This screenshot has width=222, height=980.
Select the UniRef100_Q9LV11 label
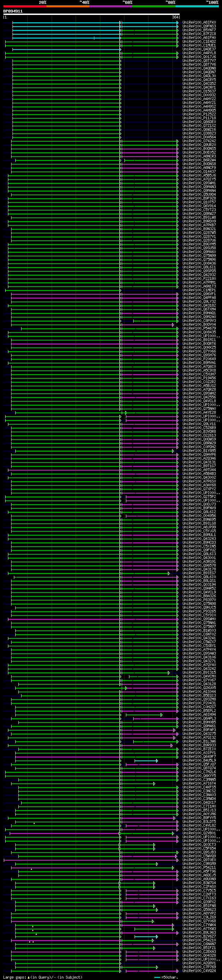click(x=199, y=424)
